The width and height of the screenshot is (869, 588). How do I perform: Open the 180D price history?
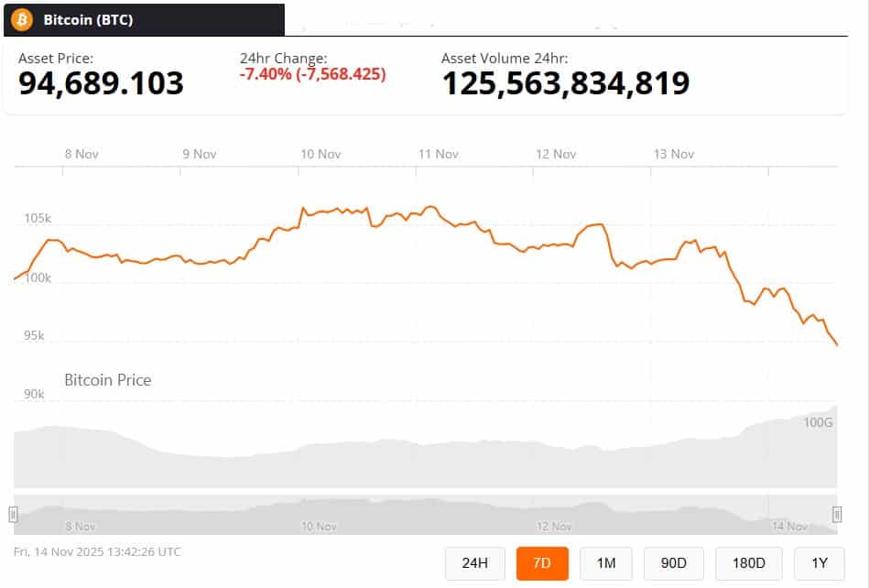746,563
